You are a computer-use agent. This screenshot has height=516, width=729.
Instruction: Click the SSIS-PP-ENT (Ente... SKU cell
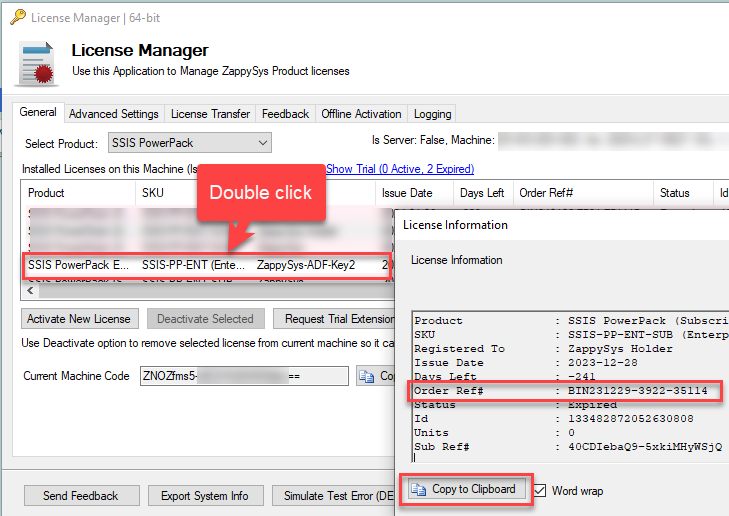(193, 265)
